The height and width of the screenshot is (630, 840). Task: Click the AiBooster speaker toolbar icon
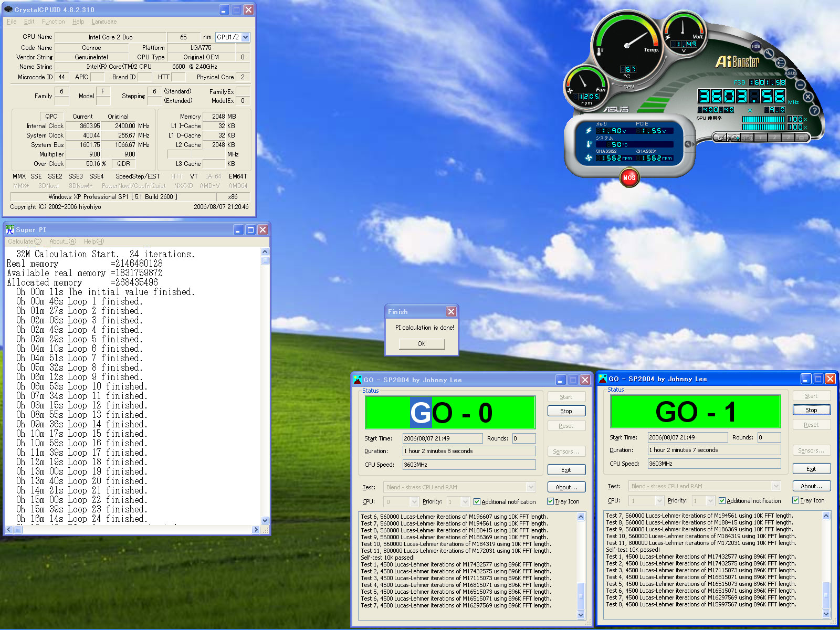pos(747,137)
